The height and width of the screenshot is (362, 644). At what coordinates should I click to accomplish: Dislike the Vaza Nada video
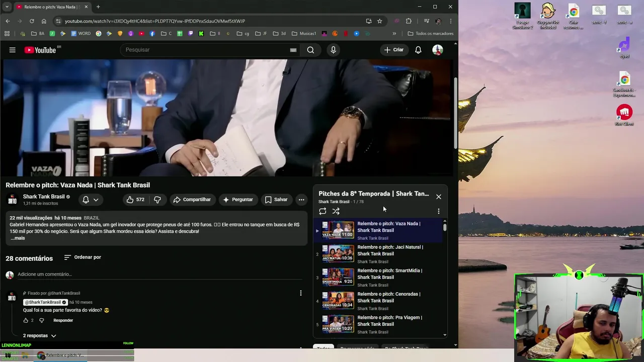[157, 200]
